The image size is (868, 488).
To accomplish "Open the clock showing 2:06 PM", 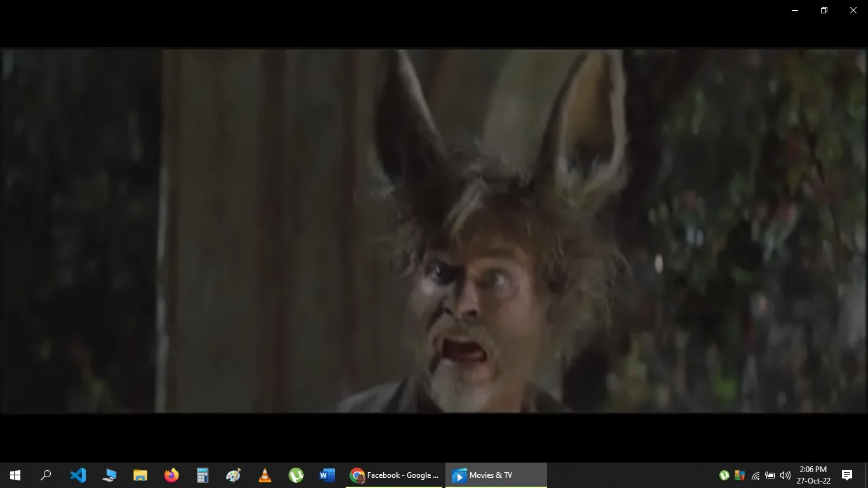I will [x=813, y=475].
